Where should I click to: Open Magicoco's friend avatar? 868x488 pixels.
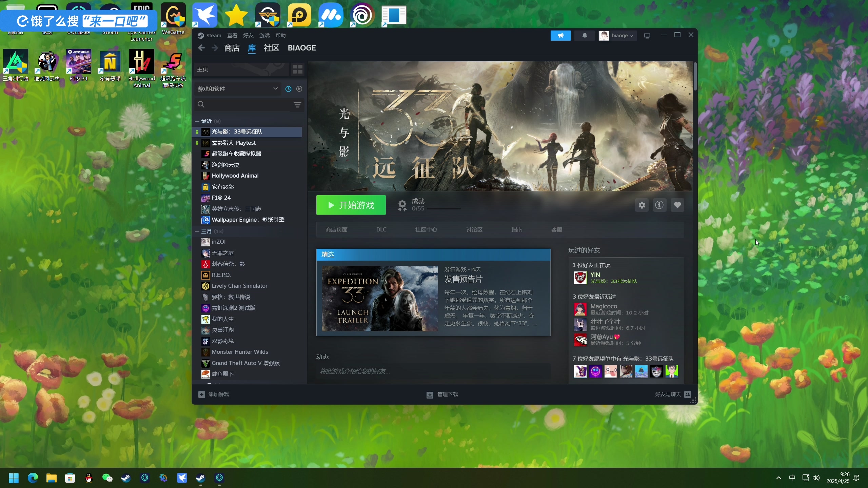(x=580, y=309)
